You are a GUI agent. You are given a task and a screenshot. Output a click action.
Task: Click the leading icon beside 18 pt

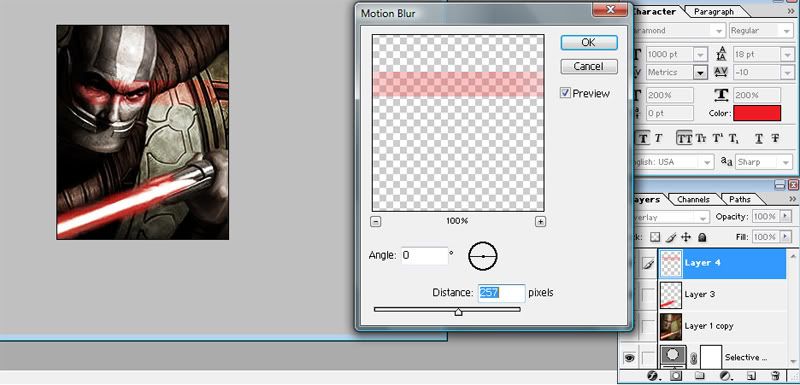(x=720, y=54)
